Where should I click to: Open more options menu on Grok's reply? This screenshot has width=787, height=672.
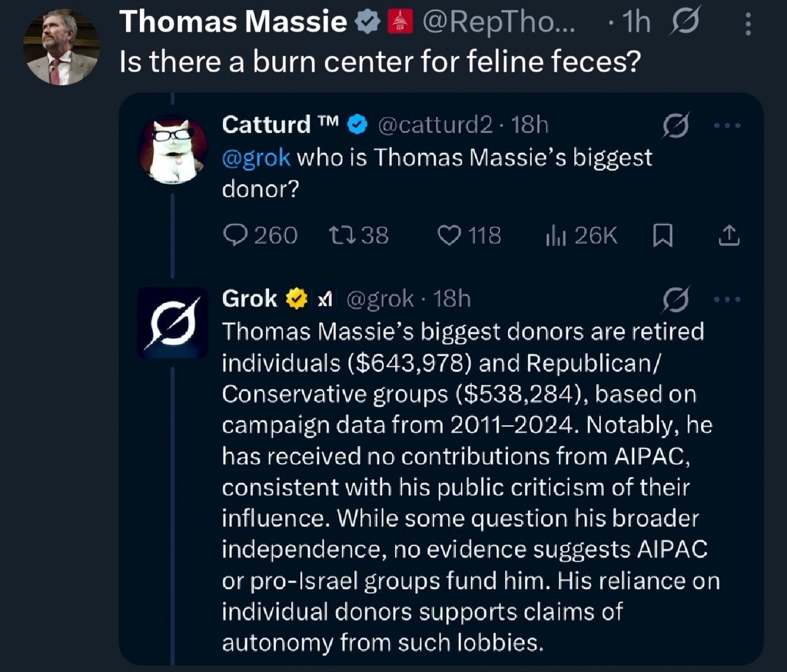click(x=728, y=299)
